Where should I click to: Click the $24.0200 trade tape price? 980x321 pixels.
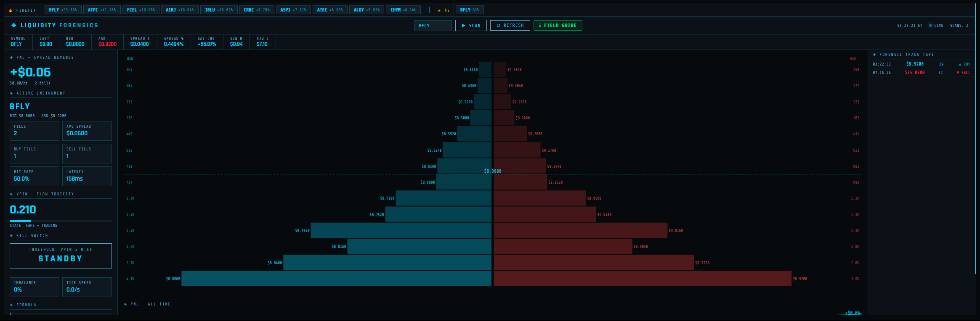915,73
